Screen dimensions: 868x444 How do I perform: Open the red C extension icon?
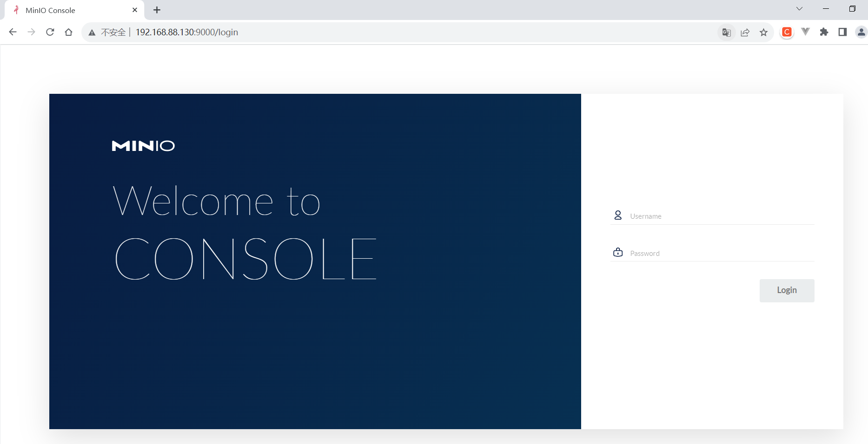coord(787,32)
